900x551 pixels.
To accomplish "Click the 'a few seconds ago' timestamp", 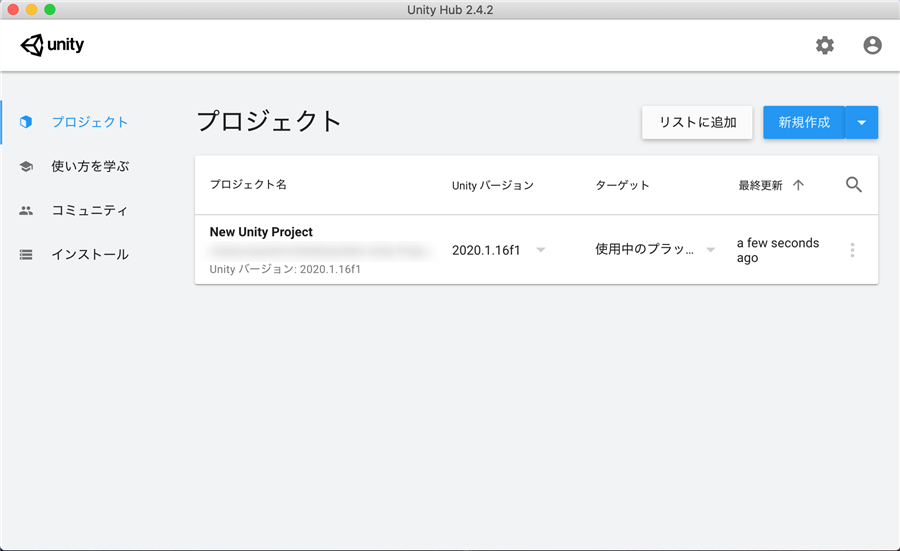I will click(x=778, y=250).
